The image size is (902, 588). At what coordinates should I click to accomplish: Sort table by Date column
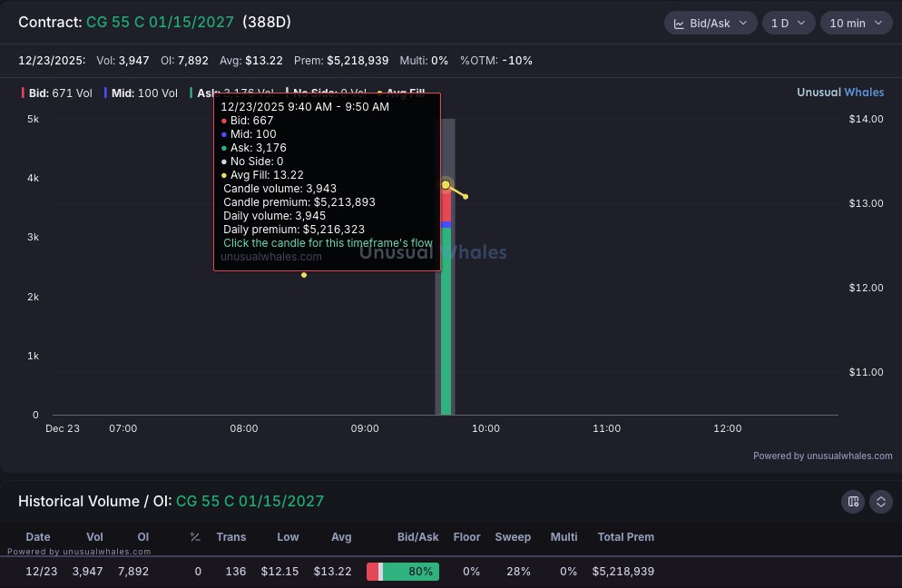coord(38,537)
